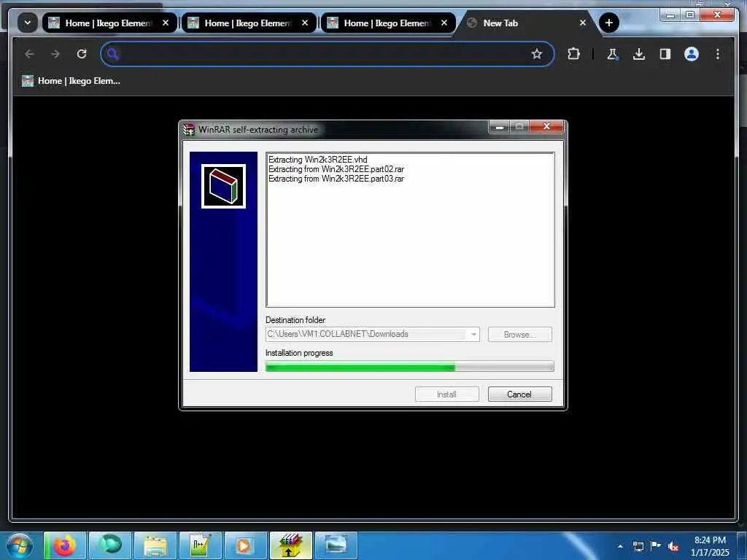This screenshot has width=747, height=560.
Task: Open the picture viewer taskbar icon
Action: (x=336, y=545)
